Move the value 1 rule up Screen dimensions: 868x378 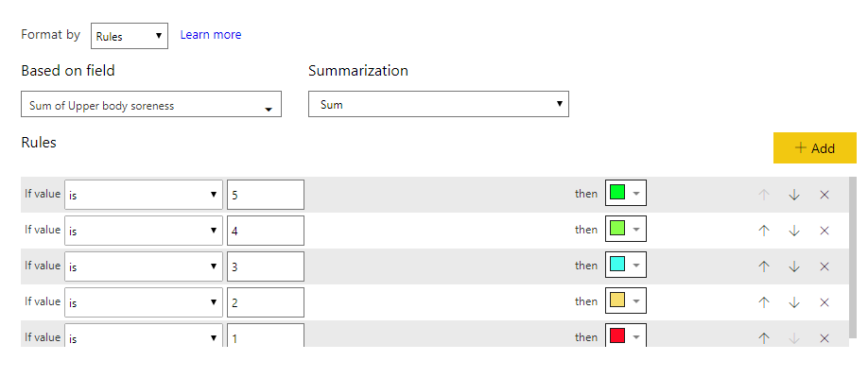(x=764, y=337)
